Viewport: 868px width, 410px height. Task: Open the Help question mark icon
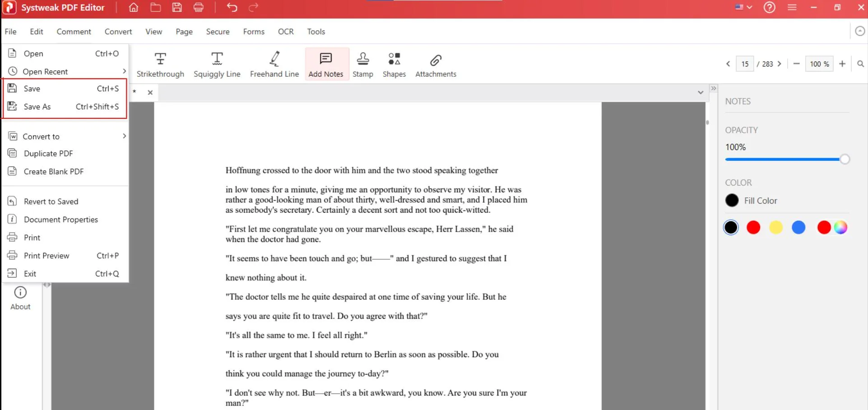[769, 7]
